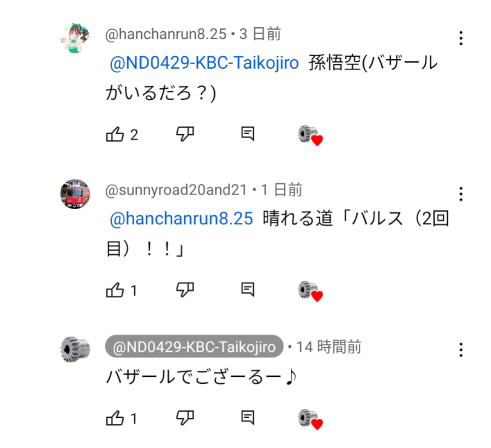491x448 pixels.
Task: Reply to sunnyroad20and21's comment
Action: click(247, 290)
